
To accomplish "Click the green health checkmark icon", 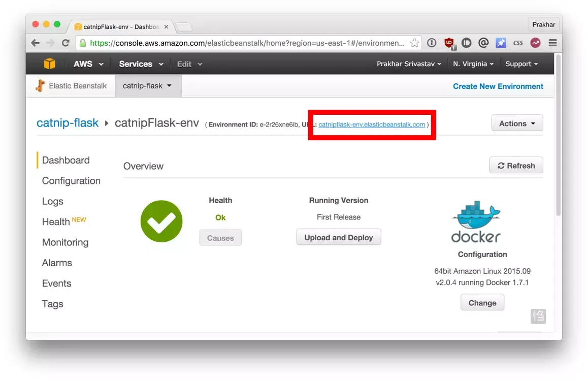I will coord(161,221).
